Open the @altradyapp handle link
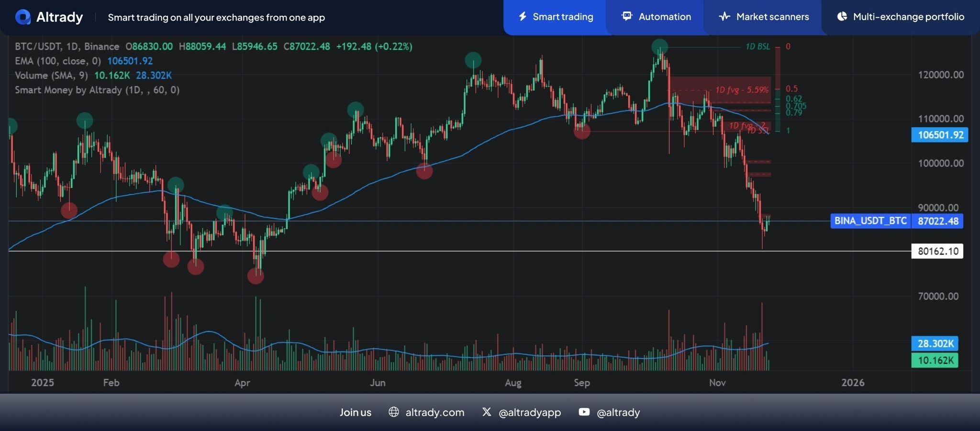Image resolution: width=980 pixels, height=431 pixels. point(529,412)
